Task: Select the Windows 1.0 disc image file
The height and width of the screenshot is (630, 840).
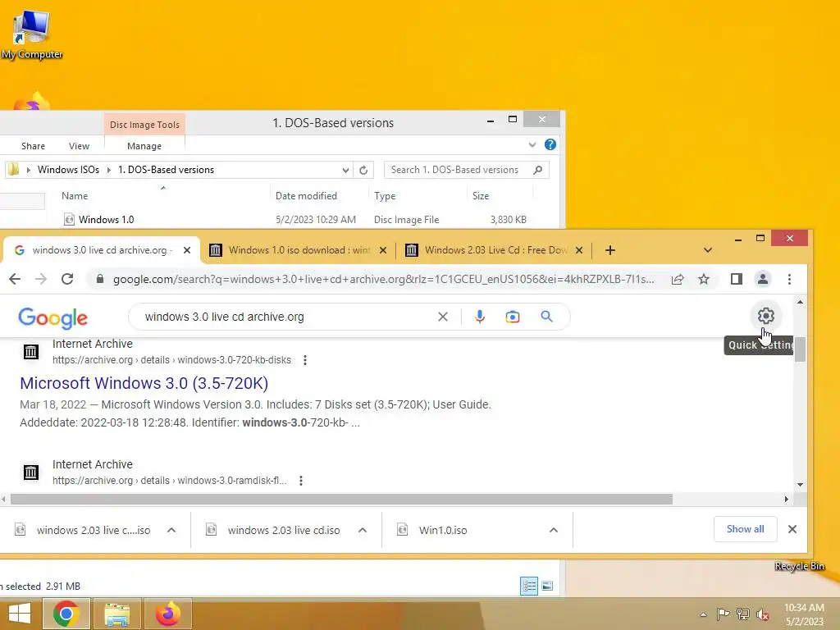Action: (106, 220)
